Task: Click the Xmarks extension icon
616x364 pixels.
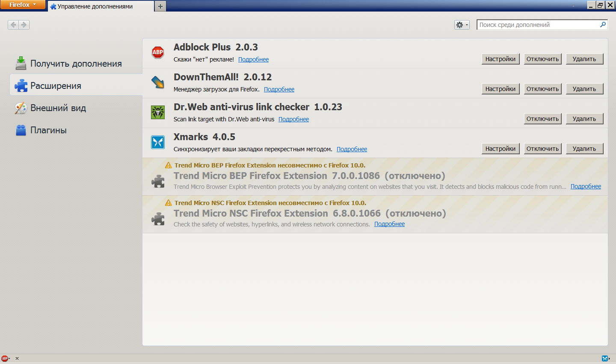Action: 158,142
